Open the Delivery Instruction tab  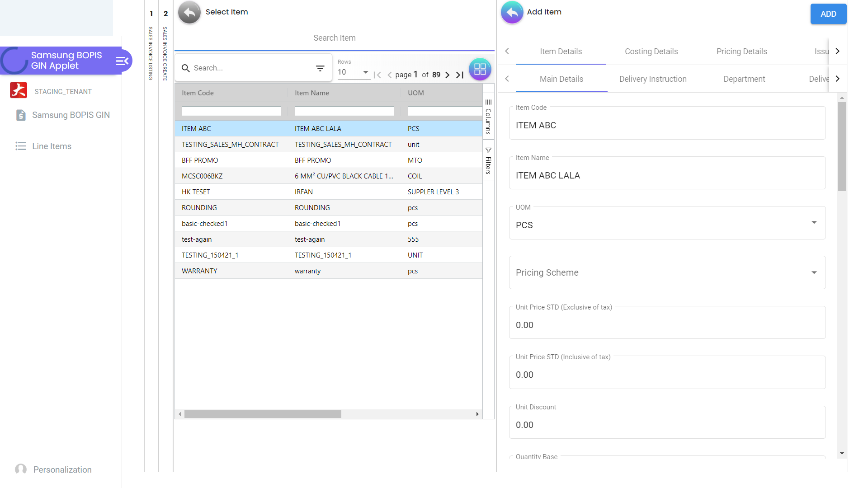652,79
